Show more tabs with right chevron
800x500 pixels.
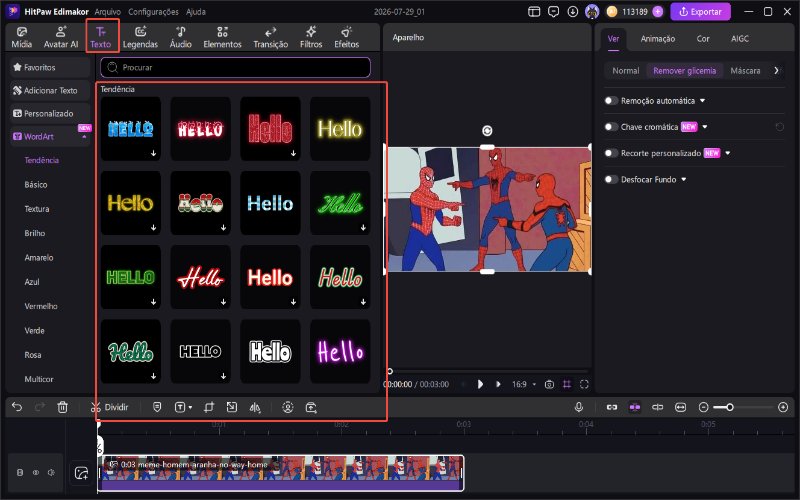coord(777,70)
